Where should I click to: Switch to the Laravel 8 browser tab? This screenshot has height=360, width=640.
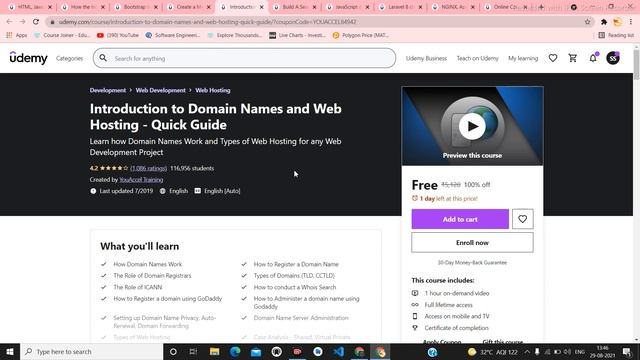[x=400, y=7]
